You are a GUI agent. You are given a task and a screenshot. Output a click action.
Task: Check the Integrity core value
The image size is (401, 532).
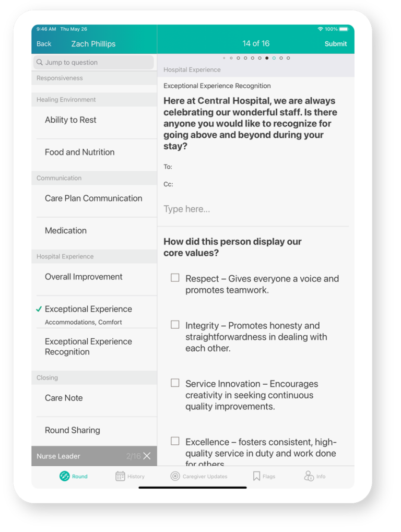pos(175,324)
